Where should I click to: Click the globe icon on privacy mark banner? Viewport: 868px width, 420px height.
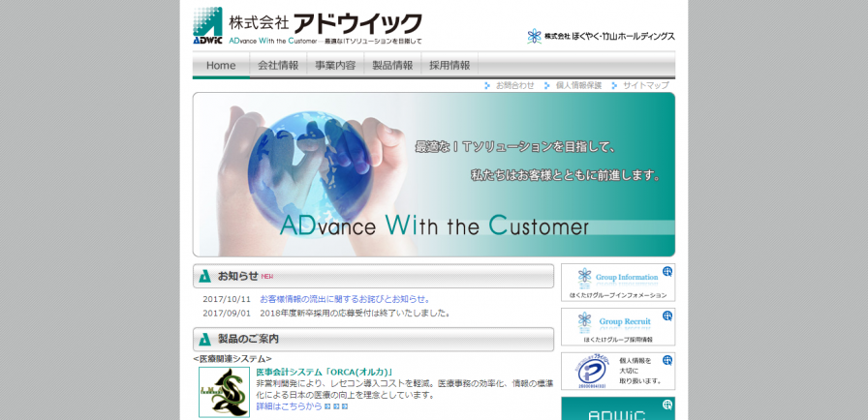point(667,360)
